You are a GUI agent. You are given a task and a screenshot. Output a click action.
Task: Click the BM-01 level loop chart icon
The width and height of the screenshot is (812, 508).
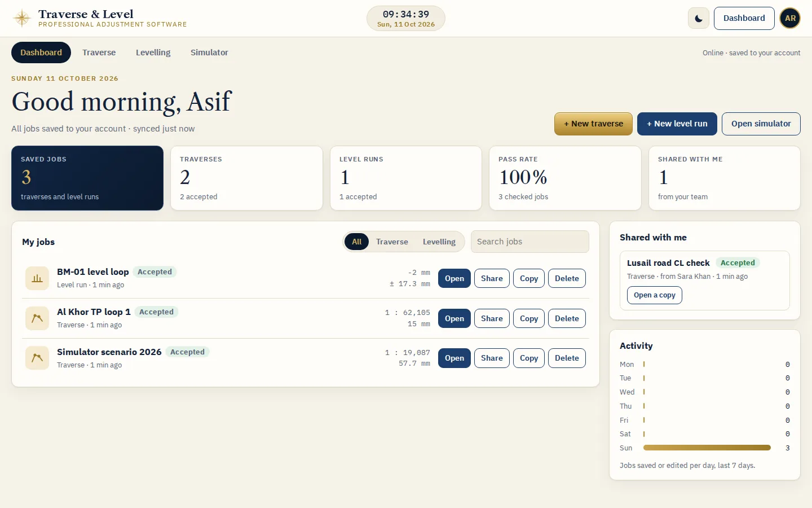(x=37, y=278)
